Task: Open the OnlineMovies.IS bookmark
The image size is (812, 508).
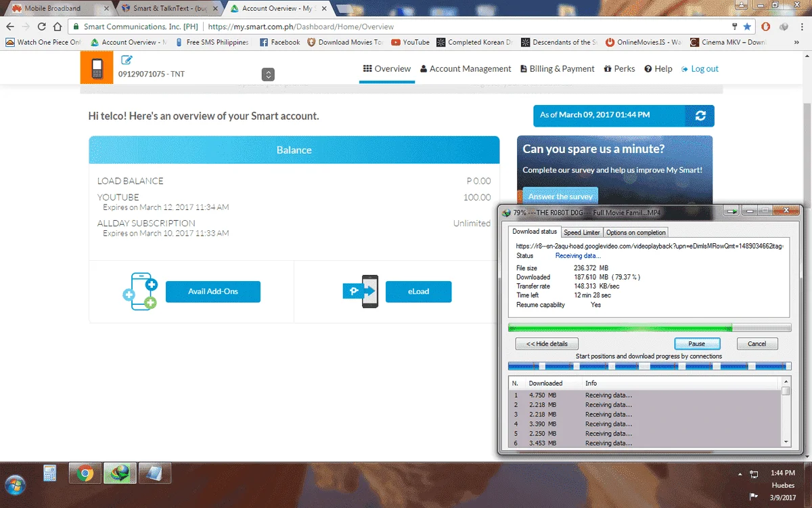Action: tap(644, 42)
